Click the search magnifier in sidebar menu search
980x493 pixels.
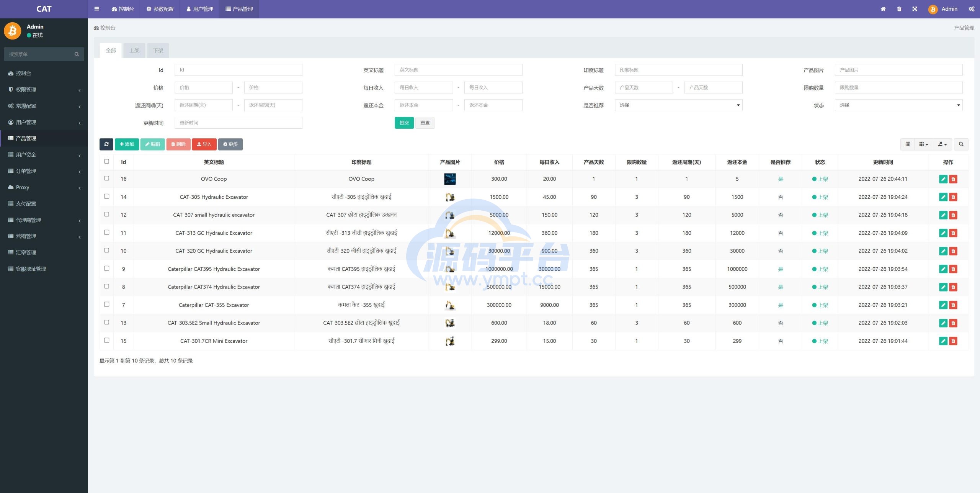(x=77, y=54)
